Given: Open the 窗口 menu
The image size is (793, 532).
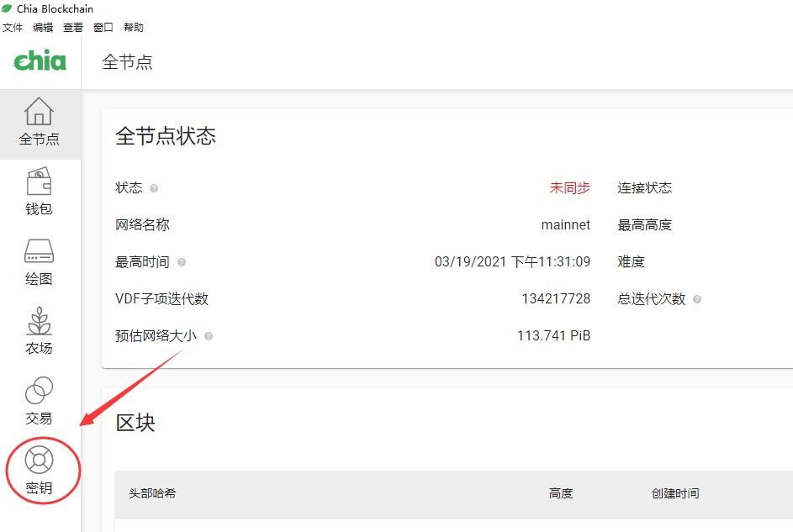Looking at the screenshot, I should pos(103,27).
